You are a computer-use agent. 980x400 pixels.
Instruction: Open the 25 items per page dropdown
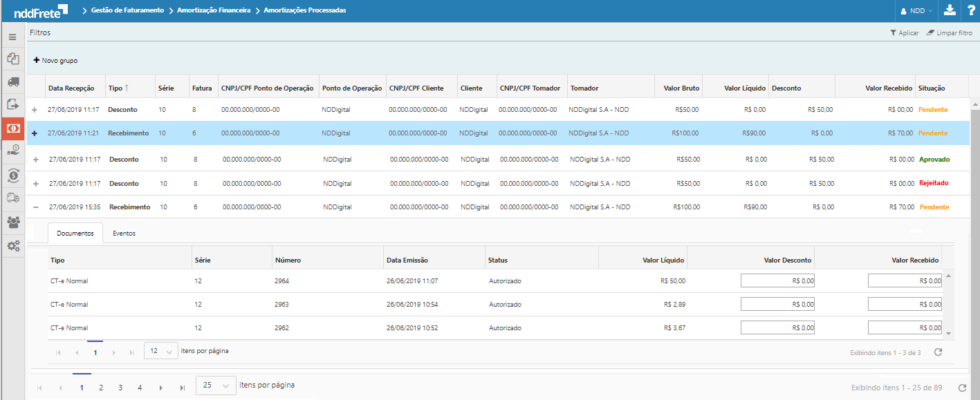[215, 385]
